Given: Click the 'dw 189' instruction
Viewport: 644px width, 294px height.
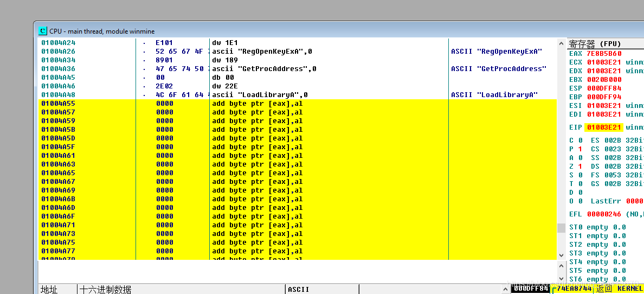Looking at the screenshot, I should pyautogui.click(x=225, y=60).
